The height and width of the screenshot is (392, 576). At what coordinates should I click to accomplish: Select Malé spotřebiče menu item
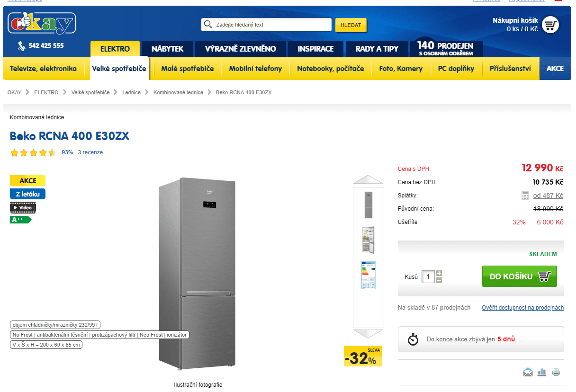(188, 69)
